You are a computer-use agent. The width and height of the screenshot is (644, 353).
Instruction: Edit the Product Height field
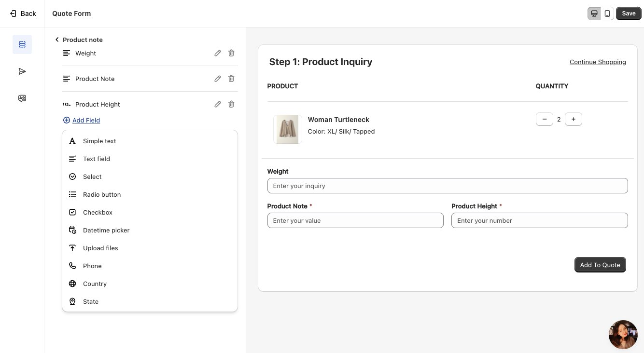click(x=218, y=104)
